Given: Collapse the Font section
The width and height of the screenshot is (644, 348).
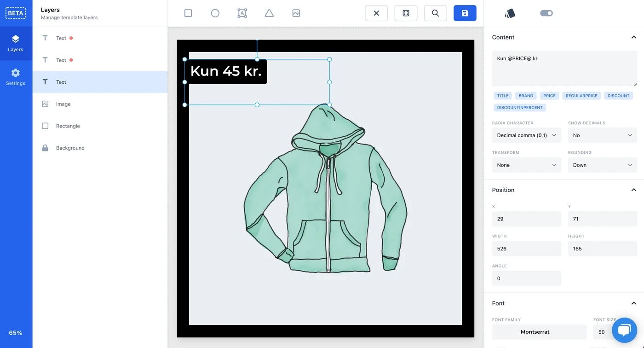Looking at the screenshot, I should click(633, 303).
